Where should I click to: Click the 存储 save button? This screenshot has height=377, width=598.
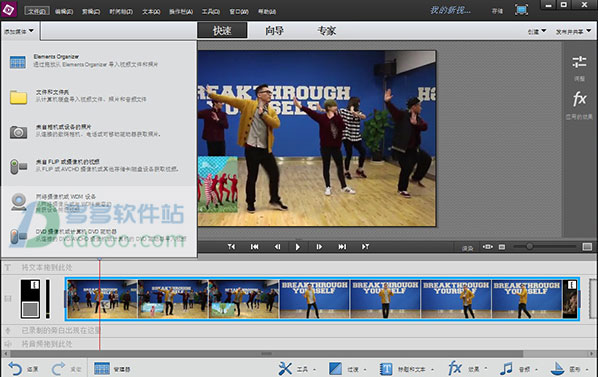pos(497,11)
